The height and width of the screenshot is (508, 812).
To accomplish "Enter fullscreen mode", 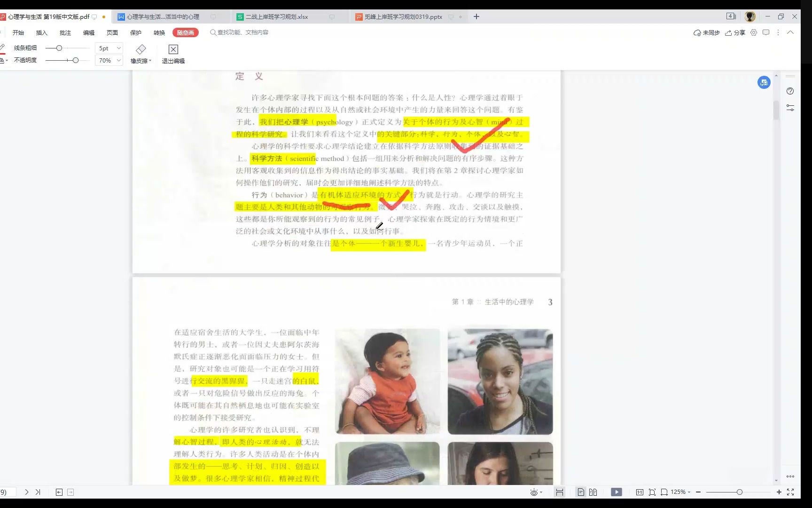I will 790,492.
